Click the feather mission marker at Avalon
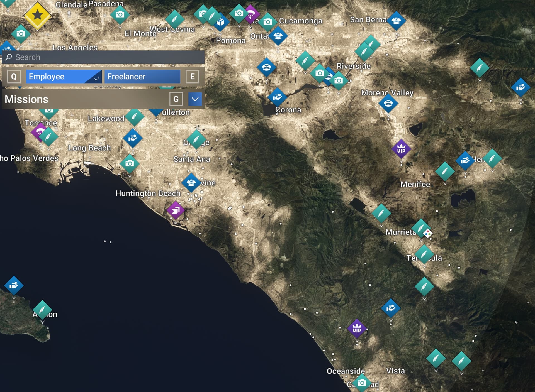The height and width of the screenshot is (392, 535). (42, 310)
